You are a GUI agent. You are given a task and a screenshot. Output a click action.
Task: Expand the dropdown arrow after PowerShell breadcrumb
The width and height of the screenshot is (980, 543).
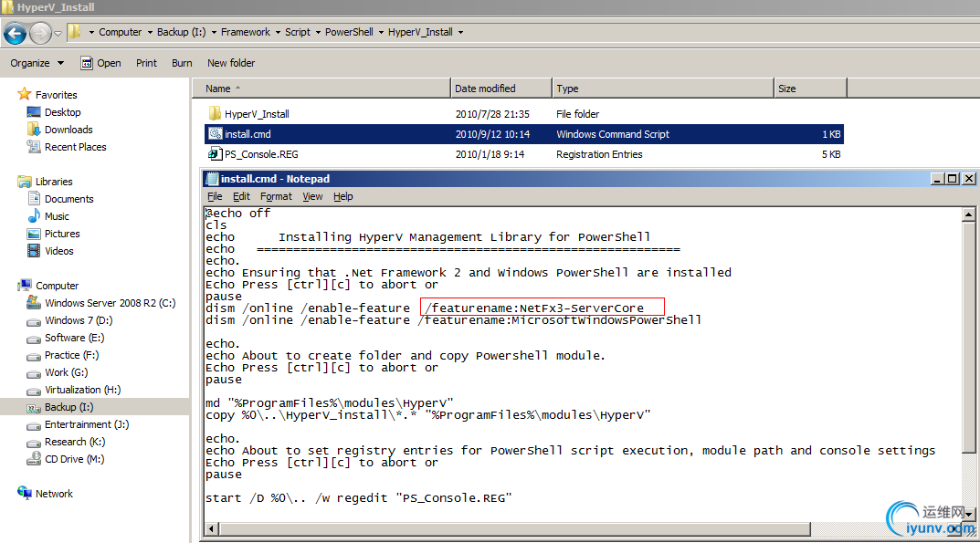point(379,32)
